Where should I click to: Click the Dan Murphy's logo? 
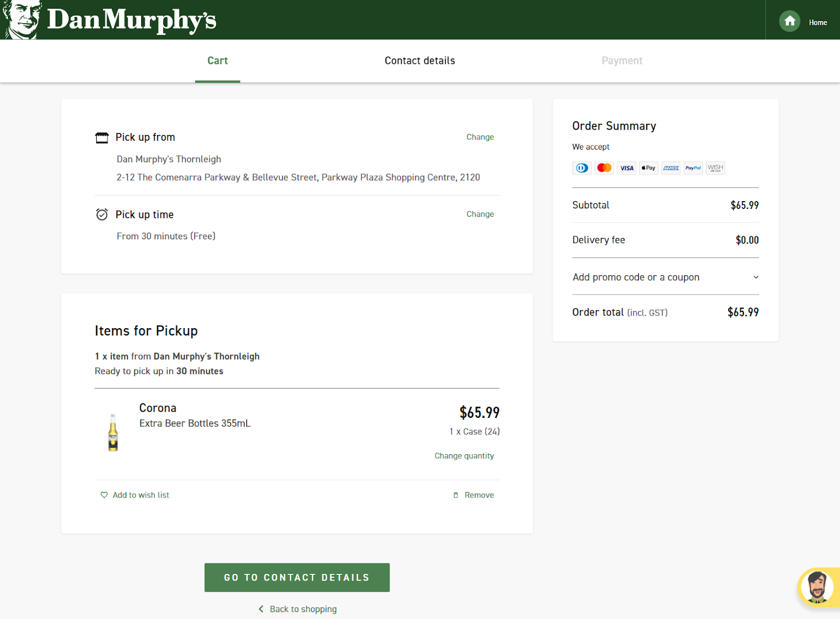(110, 20)
